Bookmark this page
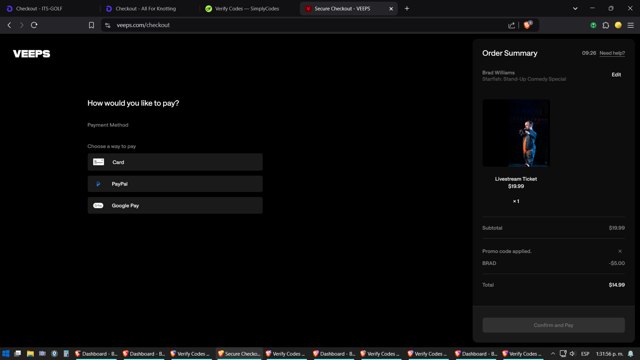 click(x=91, y=25)
